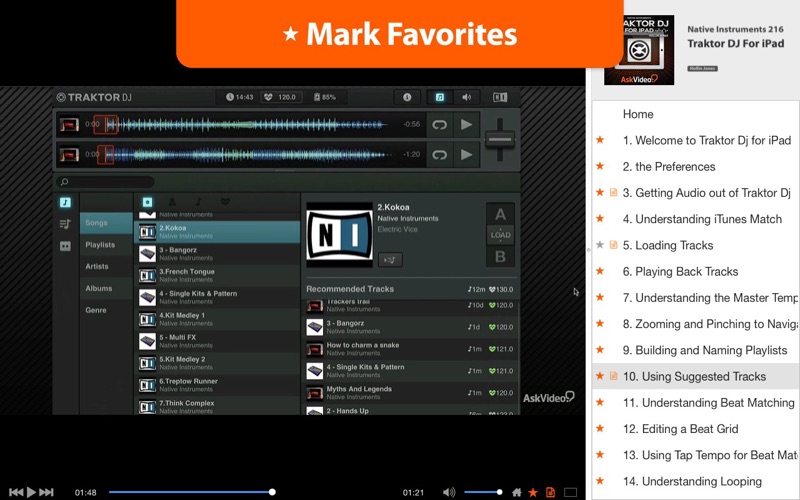Toggle favorite star for 9. Building and Naming Playlists

(601, 350)
